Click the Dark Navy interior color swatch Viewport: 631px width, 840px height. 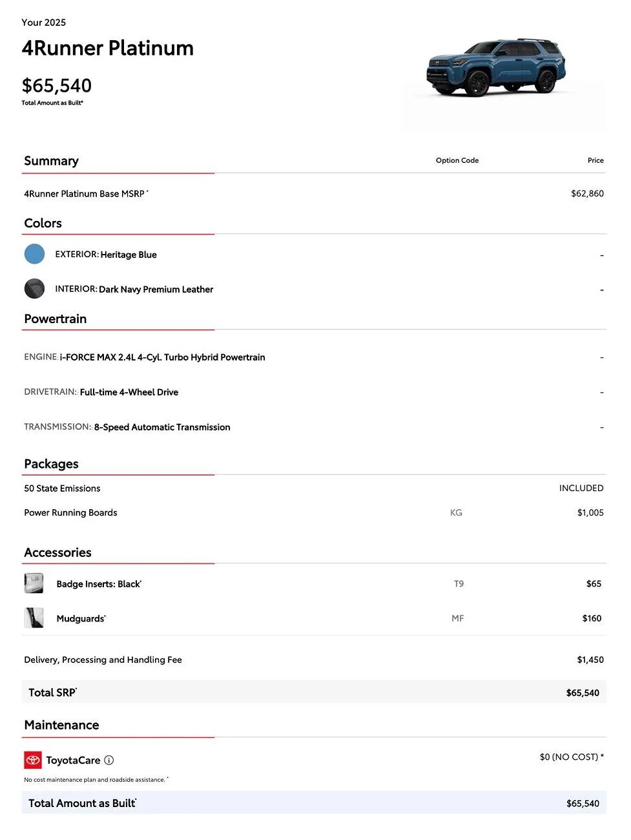tap(34, 289)
